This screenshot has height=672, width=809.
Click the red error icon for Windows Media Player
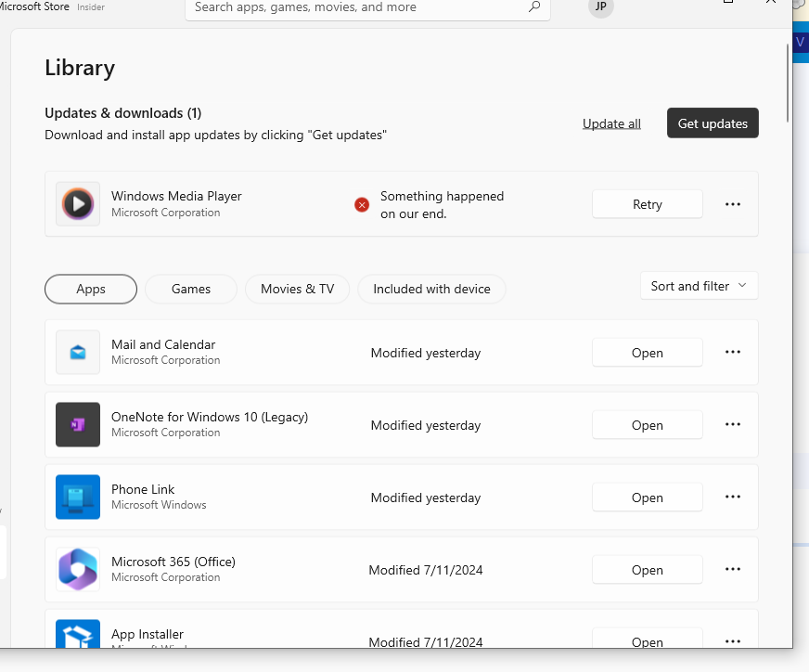362,205
